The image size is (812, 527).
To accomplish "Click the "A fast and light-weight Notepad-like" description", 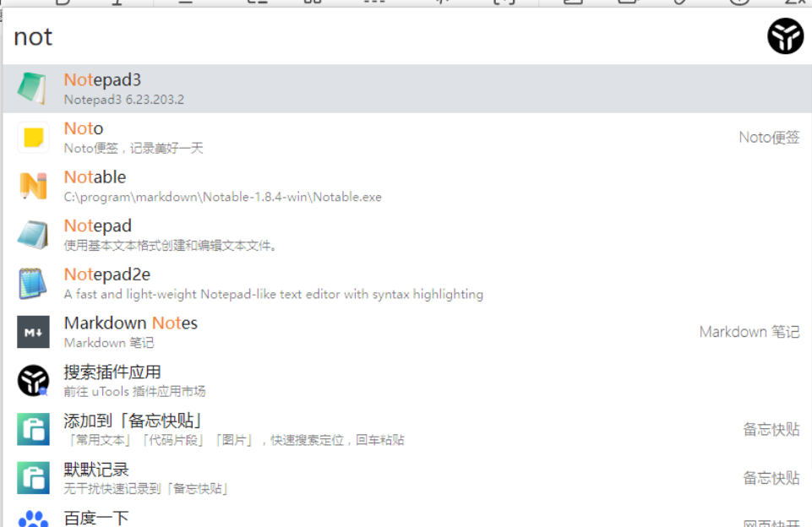I will pos(274,294).
